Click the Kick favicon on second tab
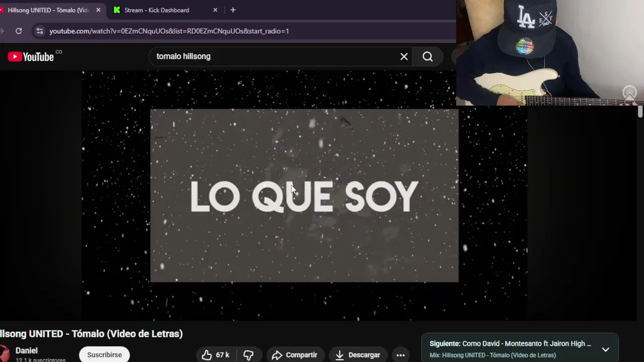 (117, 10)
